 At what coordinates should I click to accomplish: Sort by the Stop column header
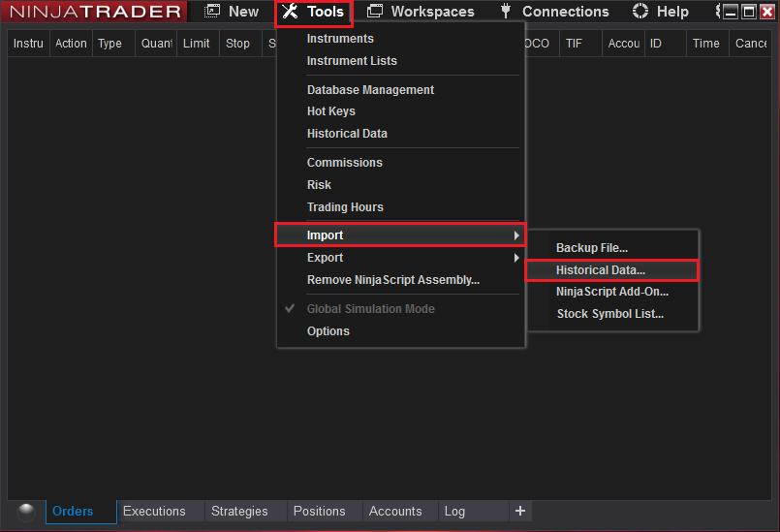point(240,44)
